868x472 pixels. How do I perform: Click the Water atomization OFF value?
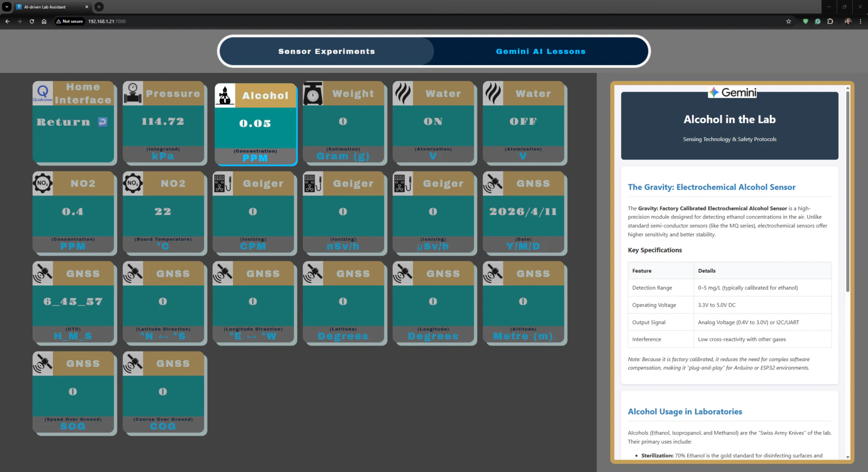[x=523, y=122]
